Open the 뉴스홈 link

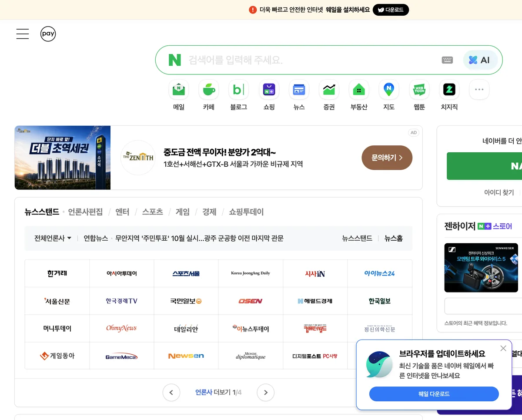(394, 238)
